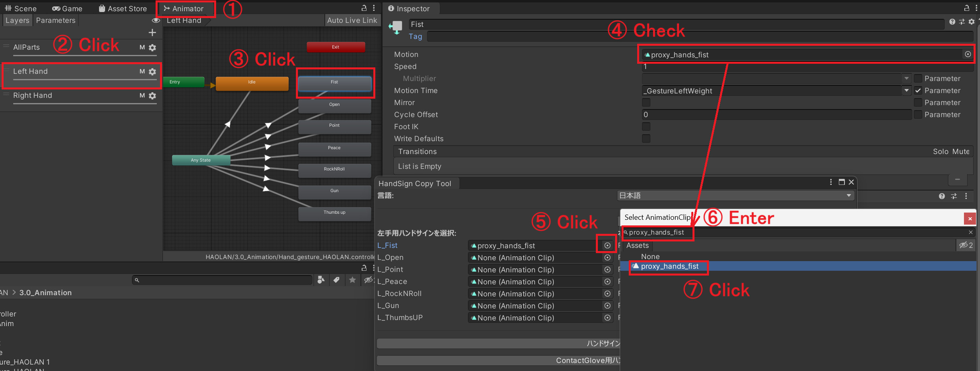Switch to the Game tab
This screenshot has width=980, height=371.
tap(67, 8)
